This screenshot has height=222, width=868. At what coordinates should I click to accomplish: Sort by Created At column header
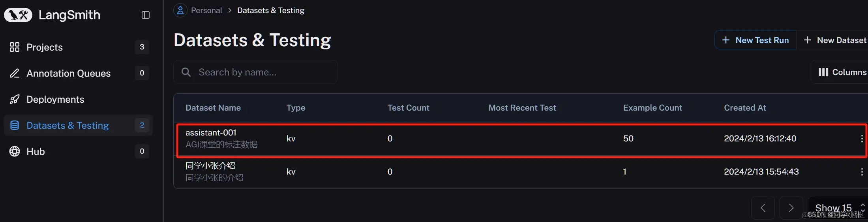[x=745, y=108]
